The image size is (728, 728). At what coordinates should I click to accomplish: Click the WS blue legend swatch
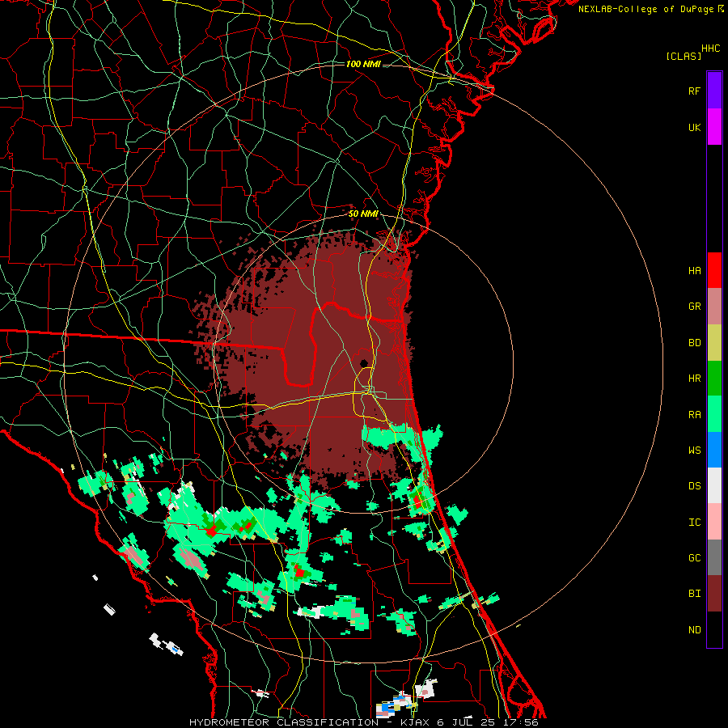tap(714, 450)
